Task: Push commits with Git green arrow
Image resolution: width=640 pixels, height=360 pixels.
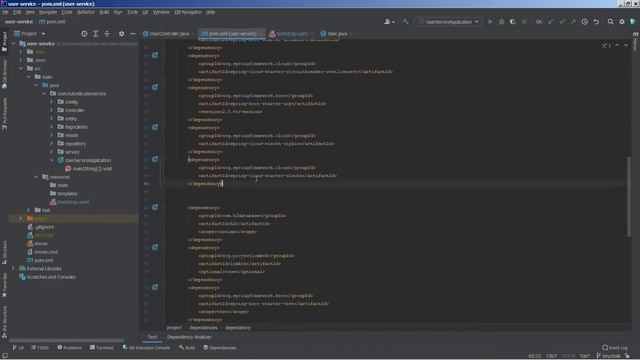Action: (x=573, y=22)
